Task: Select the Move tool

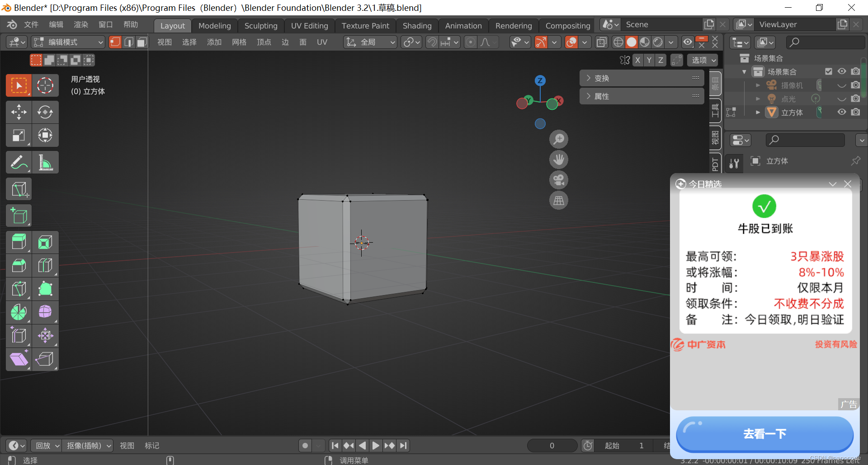Action: [19, 112]
